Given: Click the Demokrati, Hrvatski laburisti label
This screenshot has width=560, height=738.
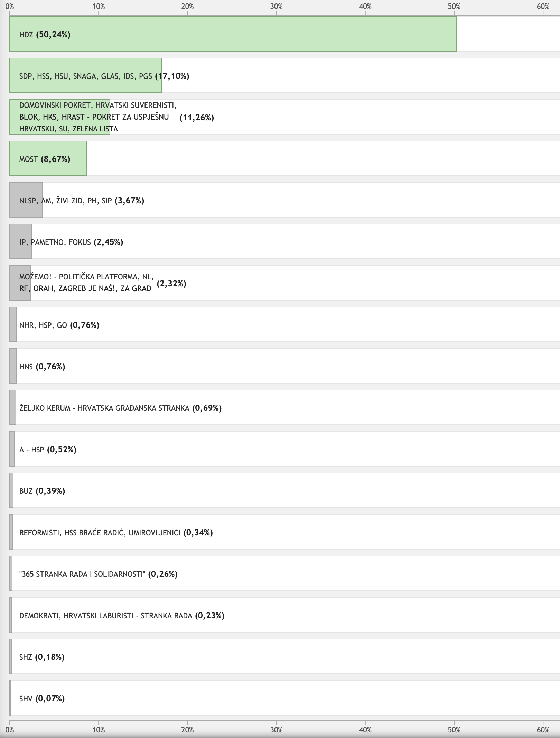Looking at the screenshot, I should click(122, 616).
